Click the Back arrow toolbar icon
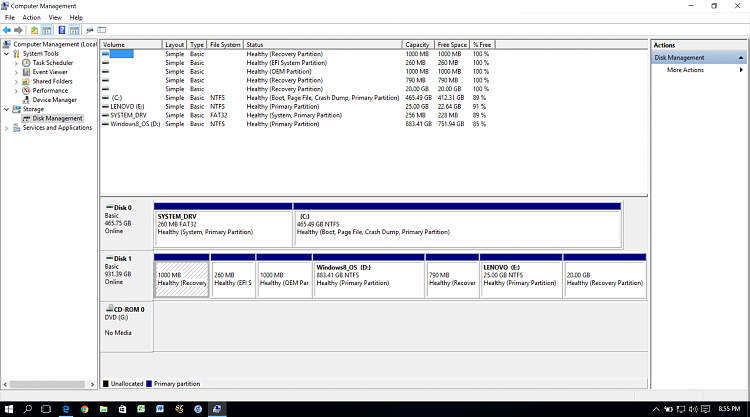750x417 pixels. click(x=7, y=30)
